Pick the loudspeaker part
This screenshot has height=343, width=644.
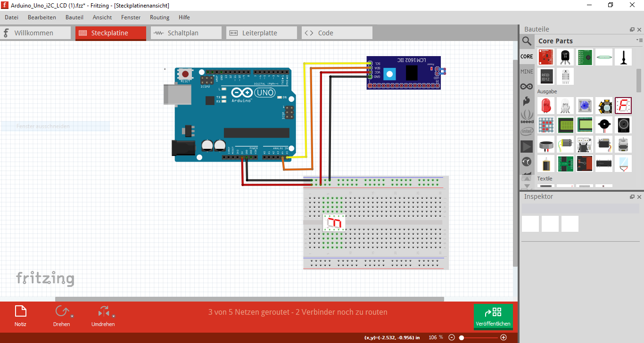click(x=623, y=125)
